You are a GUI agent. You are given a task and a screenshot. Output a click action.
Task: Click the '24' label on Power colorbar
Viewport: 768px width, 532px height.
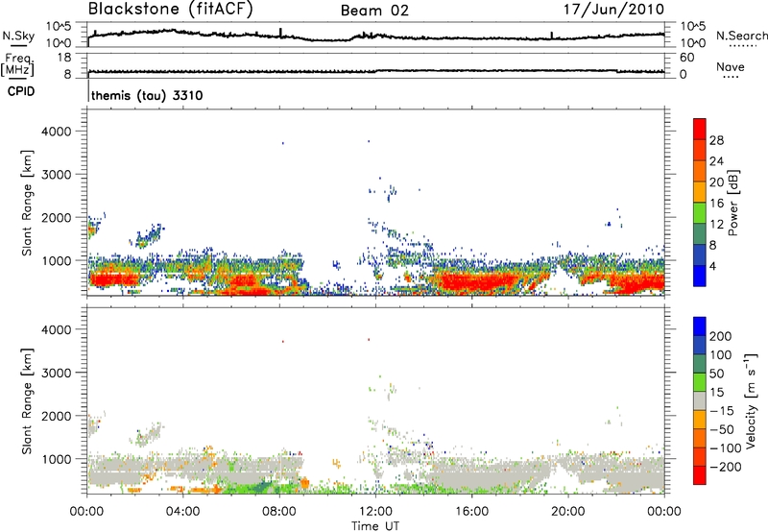[716, 161]
